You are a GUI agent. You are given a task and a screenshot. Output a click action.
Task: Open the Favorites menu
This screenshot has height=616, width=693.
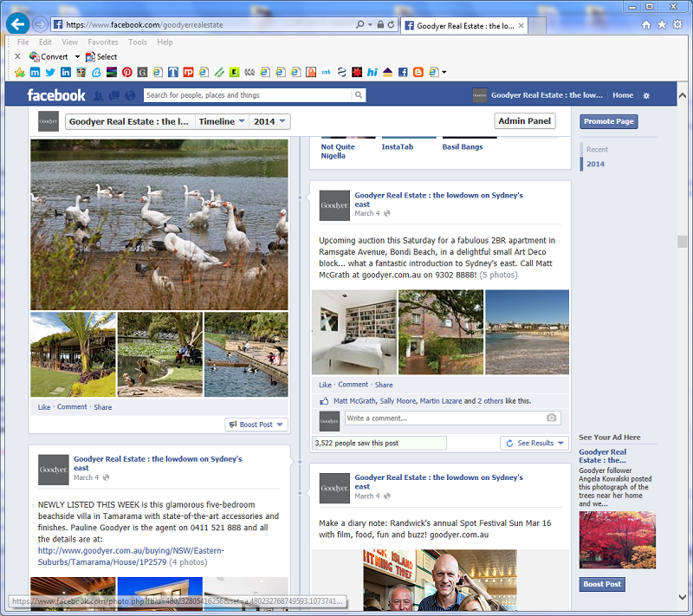(103, 42)
